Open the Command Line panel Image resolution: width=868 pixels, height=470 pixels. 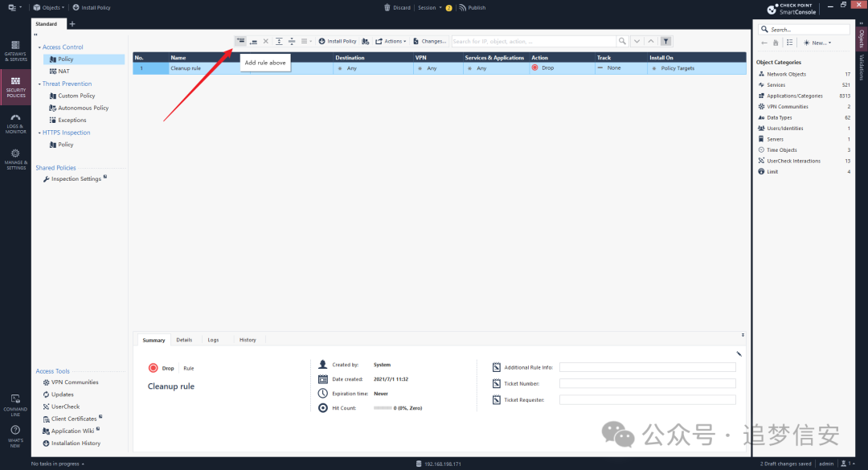pyautogui.click(x=15, y=405)
